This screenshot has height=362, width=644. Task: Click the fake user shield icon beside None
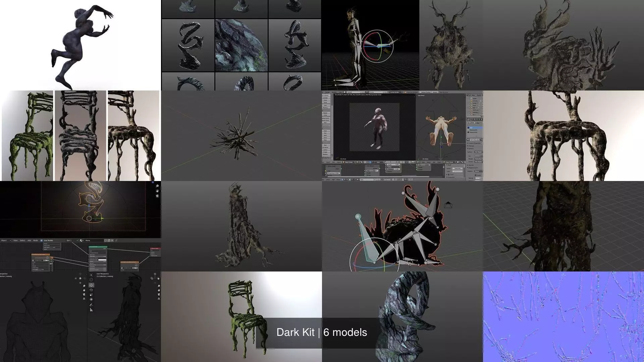(x=106, y=240)
